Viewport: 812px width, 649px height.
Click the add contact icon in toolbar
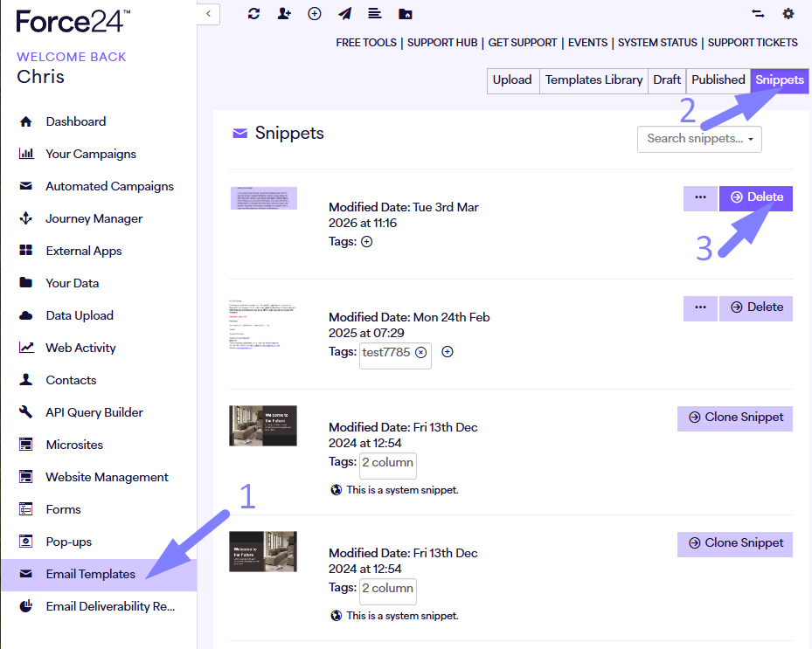click(284, 14)
